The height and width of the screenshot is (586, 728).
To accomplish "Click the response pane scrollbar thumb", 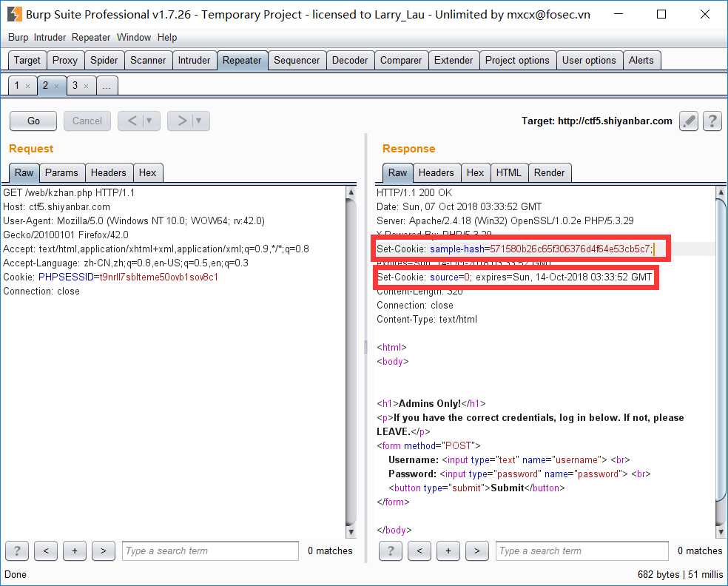I will click(721, 350).
